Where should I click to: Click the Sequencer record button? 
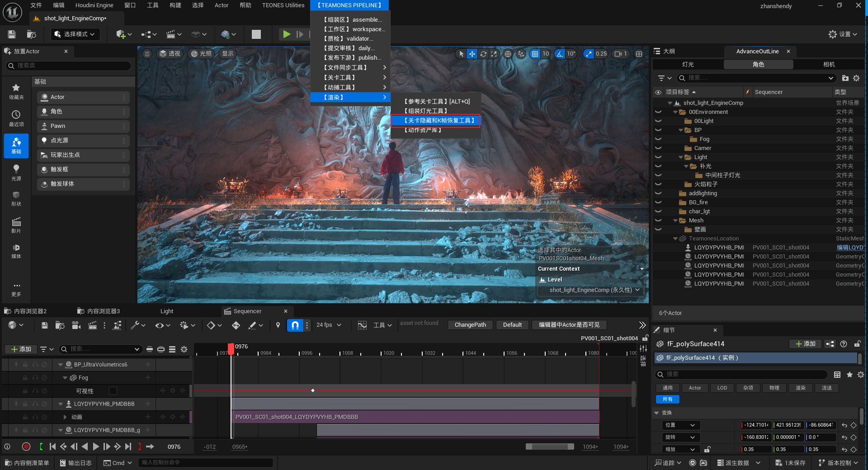tap(26, 446)
